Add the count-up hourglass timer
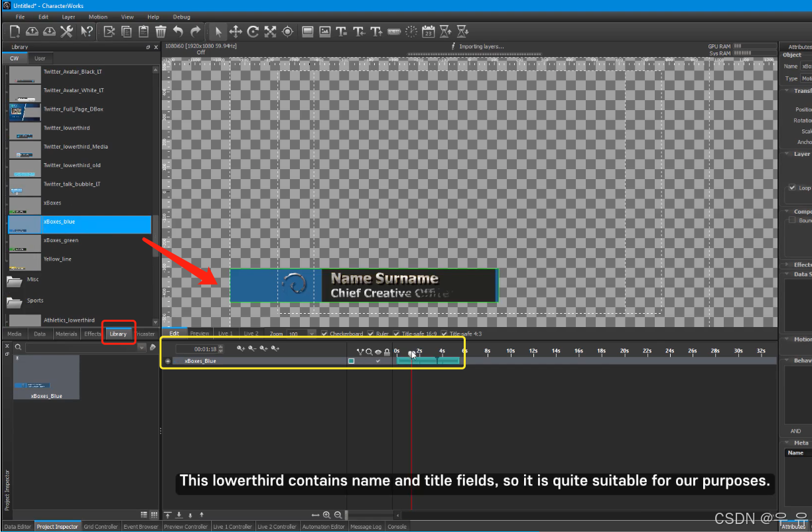Screen dimensions: 812x532 (446, 31)
